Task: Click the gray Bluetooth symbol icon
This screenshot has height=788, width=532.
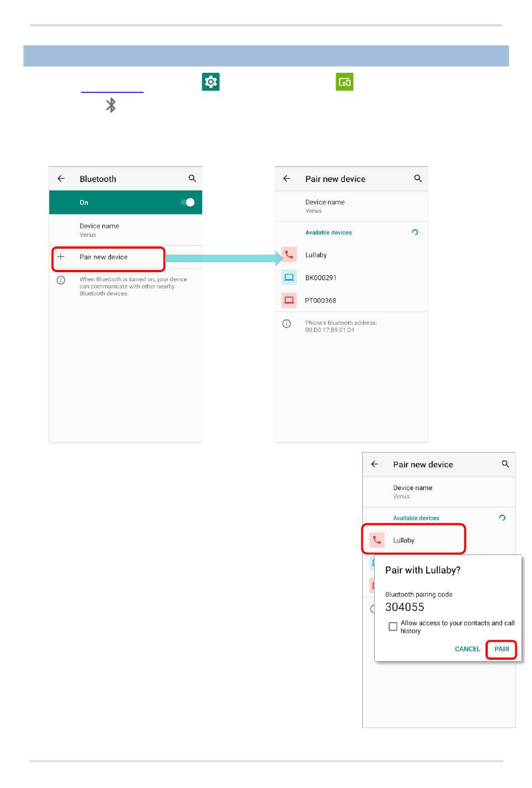Action: pyautogui.click(x=111, y=105)
